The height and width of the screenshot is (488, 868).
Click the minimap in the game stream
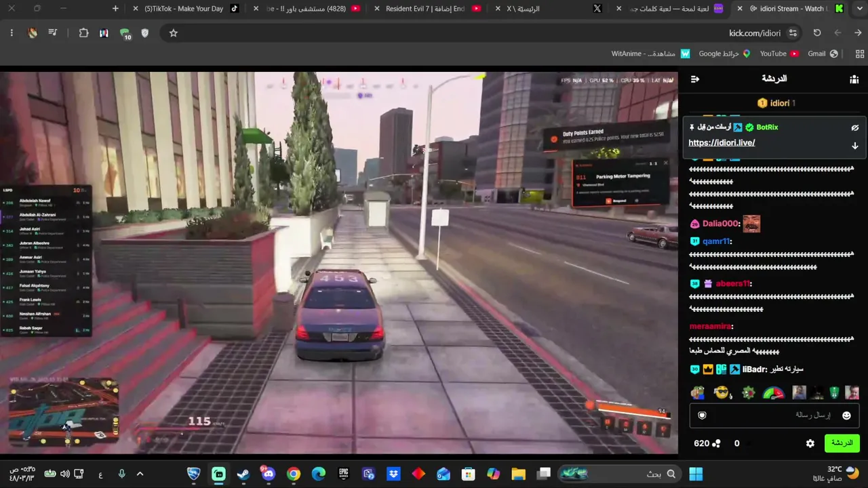pos(64,413)
